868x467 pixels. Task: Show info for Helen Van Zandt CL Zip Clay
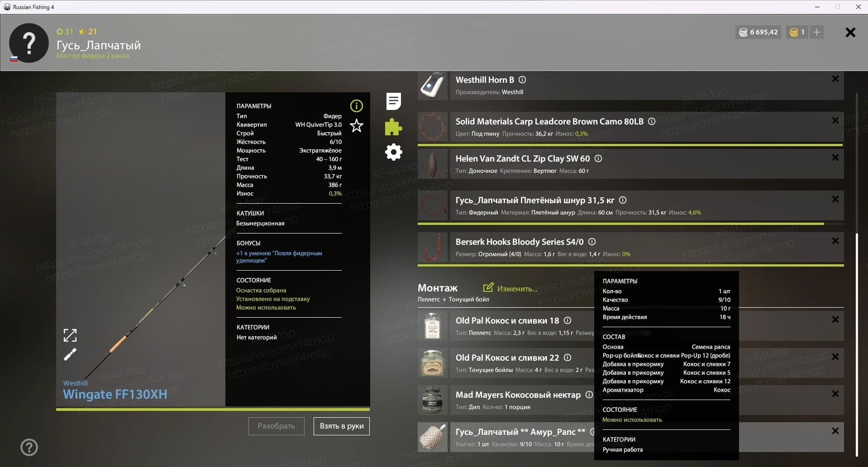tap(598, 158)
